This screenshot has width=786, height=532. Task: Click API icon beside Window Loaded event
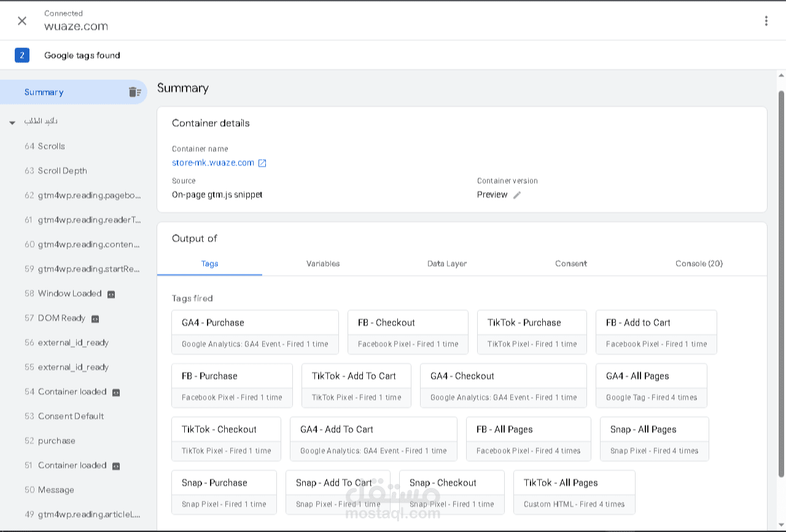pyautogui.click(x=111, y=294)
